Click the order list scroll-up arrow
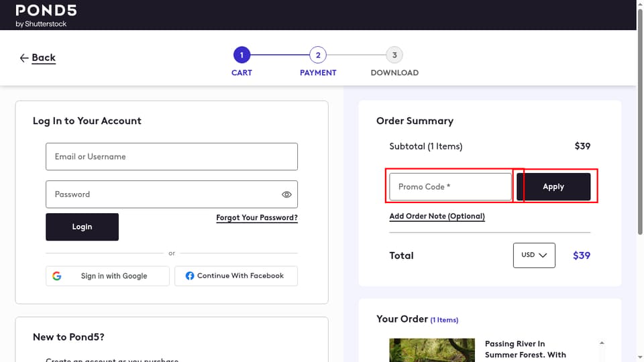 (602, 343)
